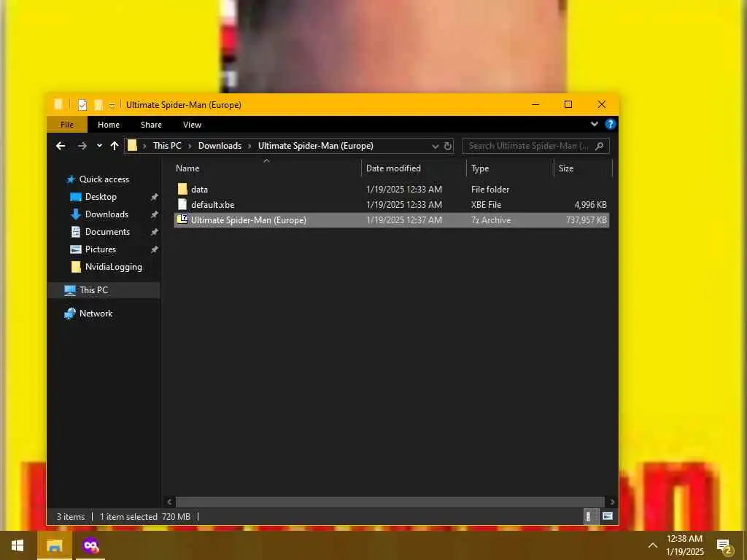Click Downloads in the address breadcrumb
The image size is (747, 560).
[x=220, y=146]
